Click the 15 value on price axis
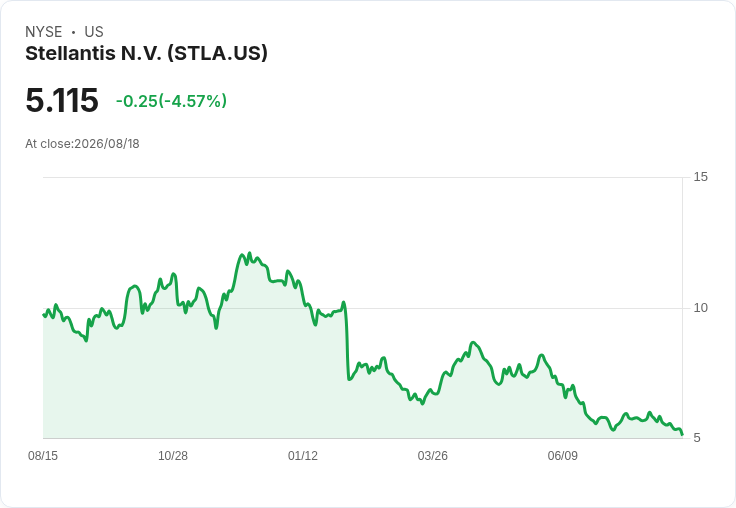 coord(700,177)
